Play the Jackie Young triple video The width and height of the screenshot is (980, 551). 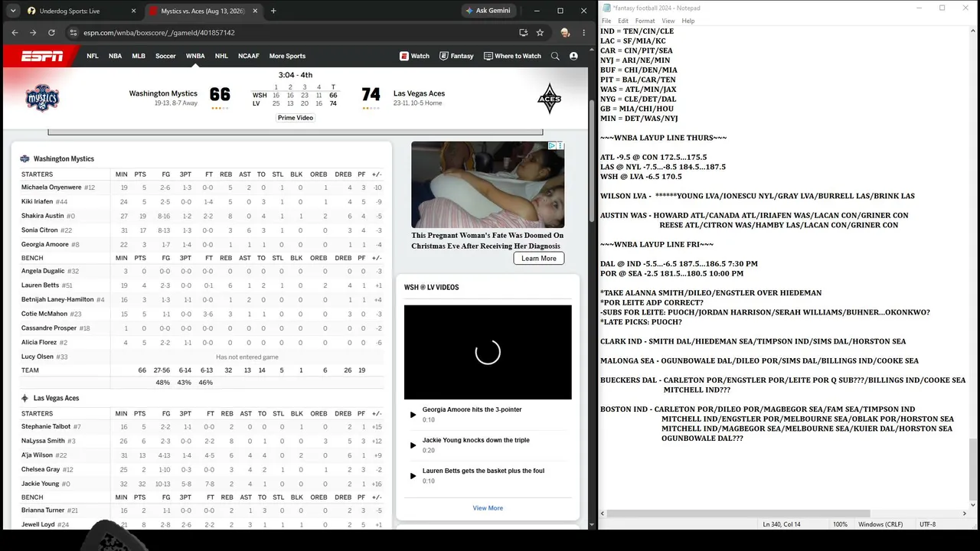pyautogui.click(x=413, y=445)
